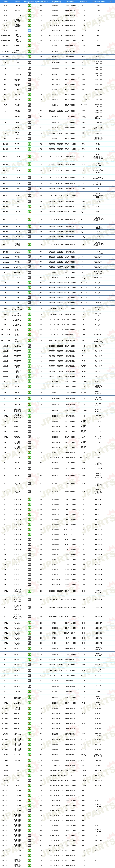Select the PB icon in the Chevrolet Nubira sedan row
This screenshot has width=115, height=868.
(30, 25)
